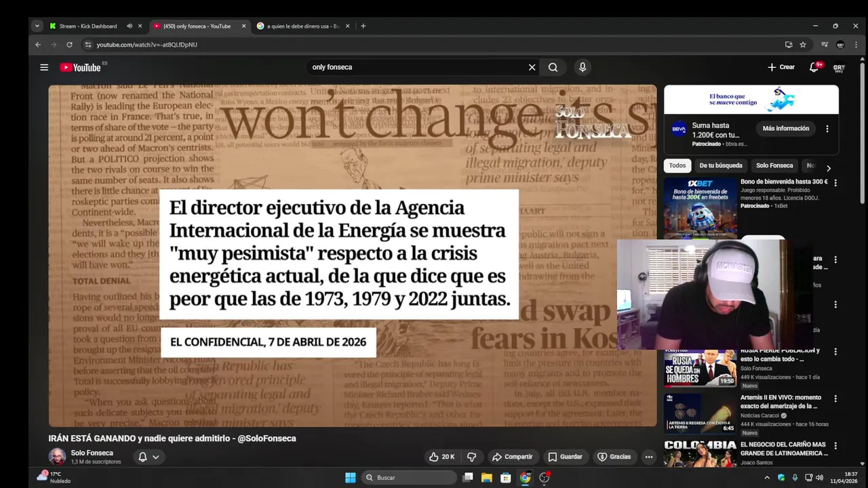Pause the video by clicking the player
868x488 pixels.
click(353, 256)
